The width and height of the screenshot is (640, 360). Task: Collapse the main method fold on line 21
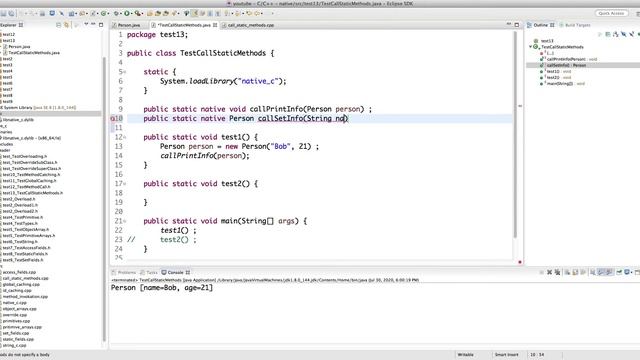pos(124,221)
